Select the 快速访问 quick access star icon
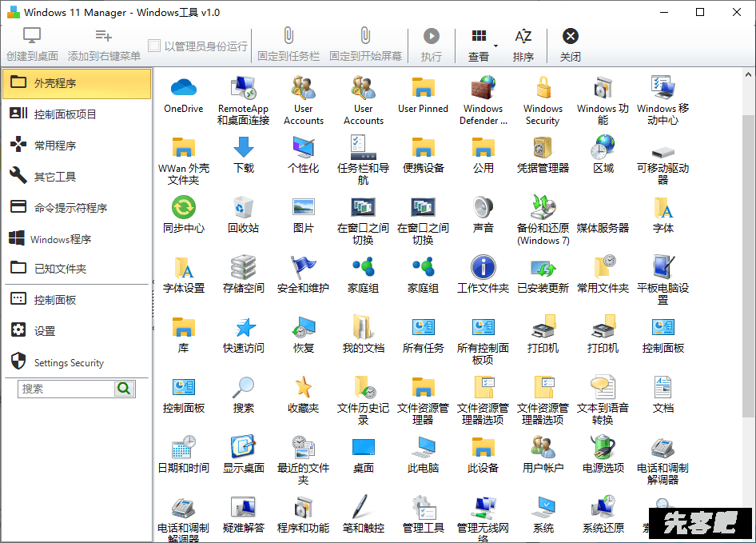The height and width of the screenshot is (543, 756). click(244, 328)
